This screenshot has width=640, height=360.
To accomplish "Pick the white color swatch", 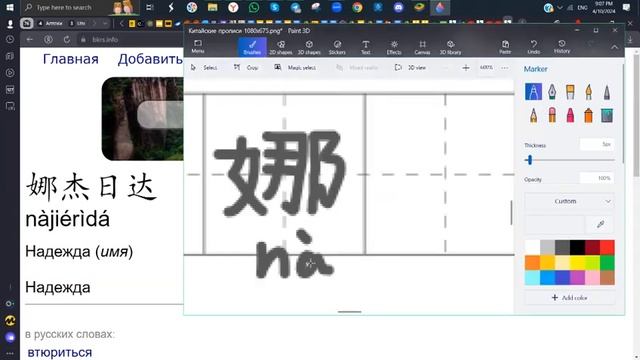I will click(x=532, y=247).
